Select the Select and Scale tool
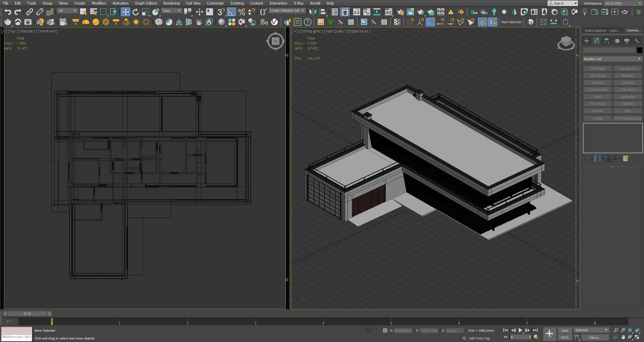 tap(146, 12)
